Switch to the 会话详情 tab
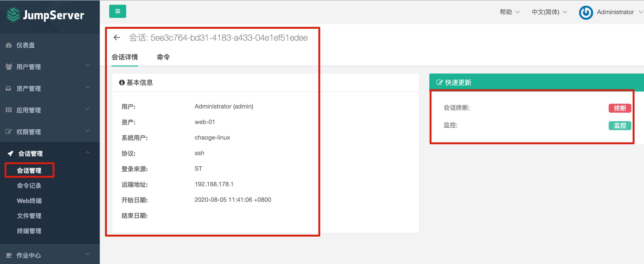 point(125,57)
